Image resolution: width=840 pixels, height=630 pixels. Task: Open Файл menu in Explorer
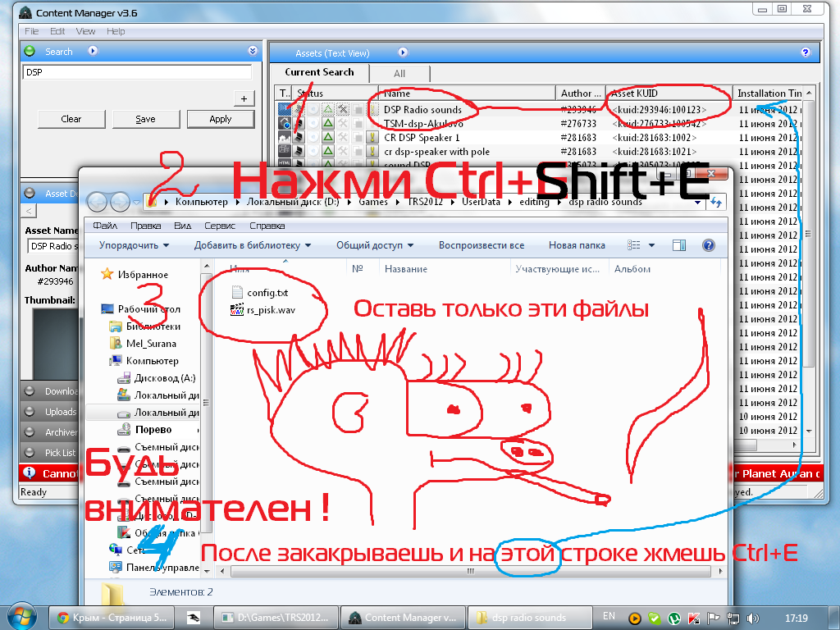105,226
